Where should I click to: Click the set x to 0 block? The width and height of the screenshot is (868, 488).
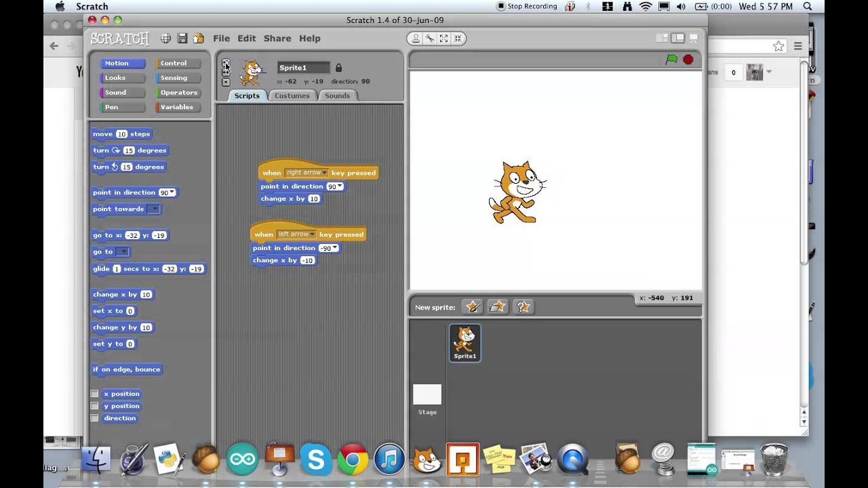coord(114,311)
